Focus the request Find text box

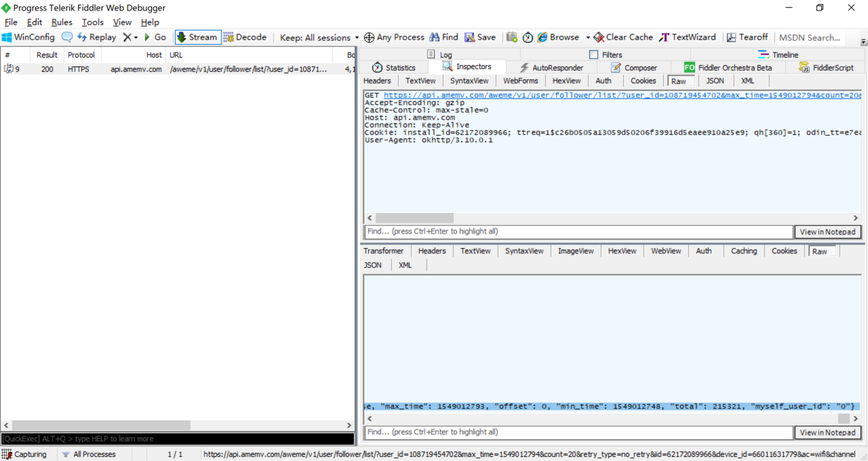click(578, 232)
